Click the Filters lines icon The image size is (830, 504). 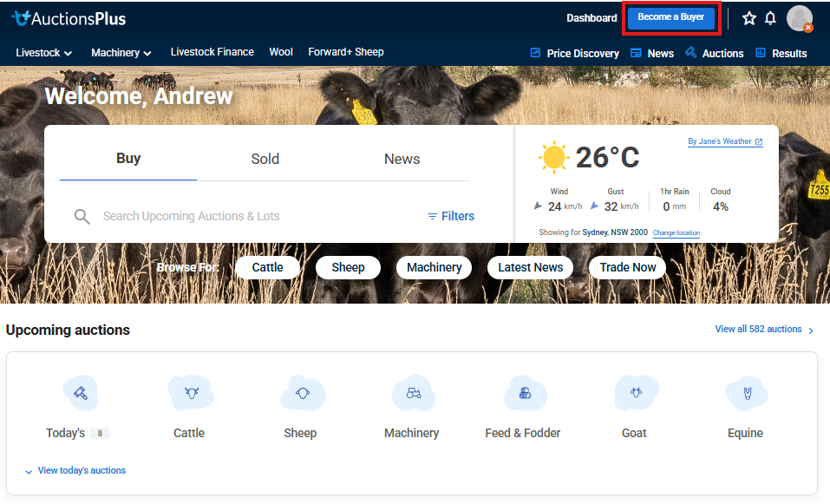pos(432,216)
